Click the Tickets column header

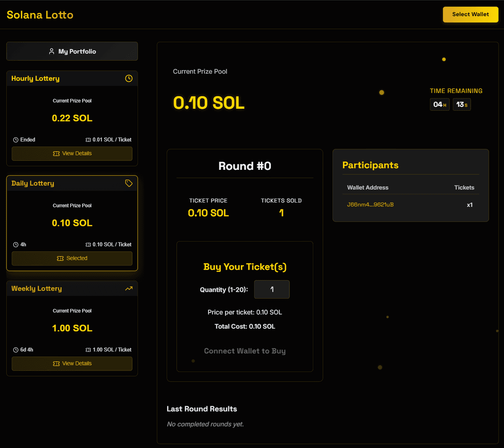click(464, 188)
